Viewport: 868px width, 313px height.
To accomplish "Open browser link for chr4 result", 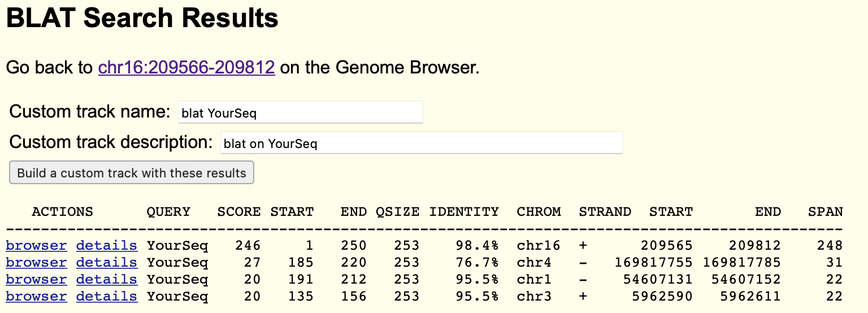I will 36,263.
